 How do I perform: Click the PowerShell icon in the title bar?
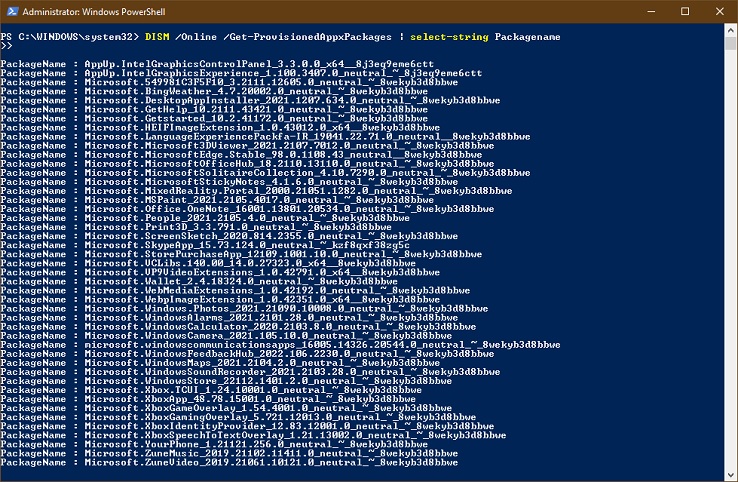(13, 11)
